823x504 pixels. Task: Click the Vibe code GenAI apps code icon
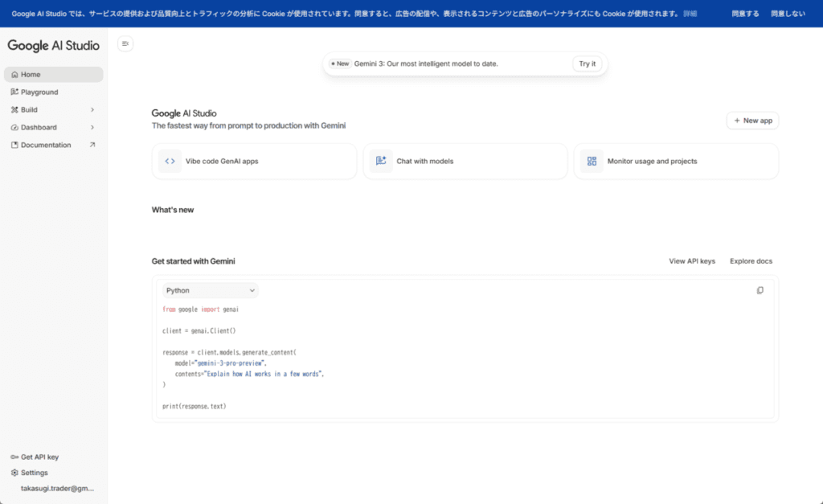tap(170, 162)
